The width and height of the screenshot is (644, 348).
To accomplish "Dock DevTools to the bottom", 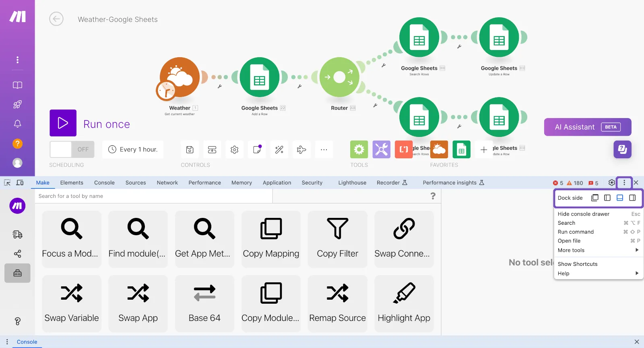I will pos(620,198).
